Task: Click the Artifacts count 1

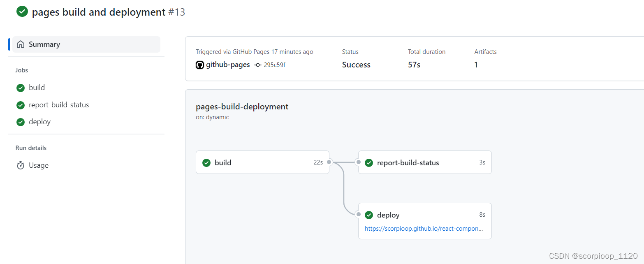Action: click(x=476, y=65)
